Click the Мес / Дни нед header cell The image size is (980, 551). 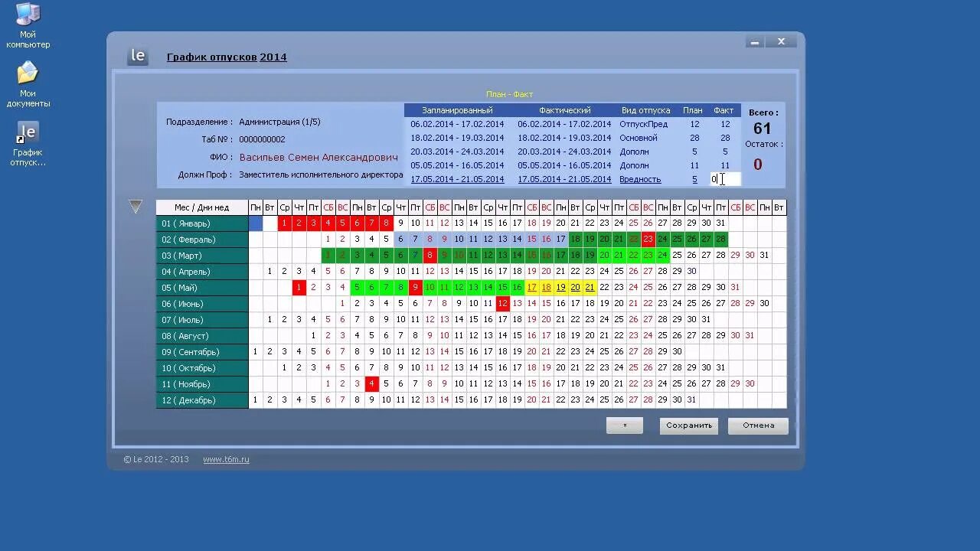pos(202,207)
